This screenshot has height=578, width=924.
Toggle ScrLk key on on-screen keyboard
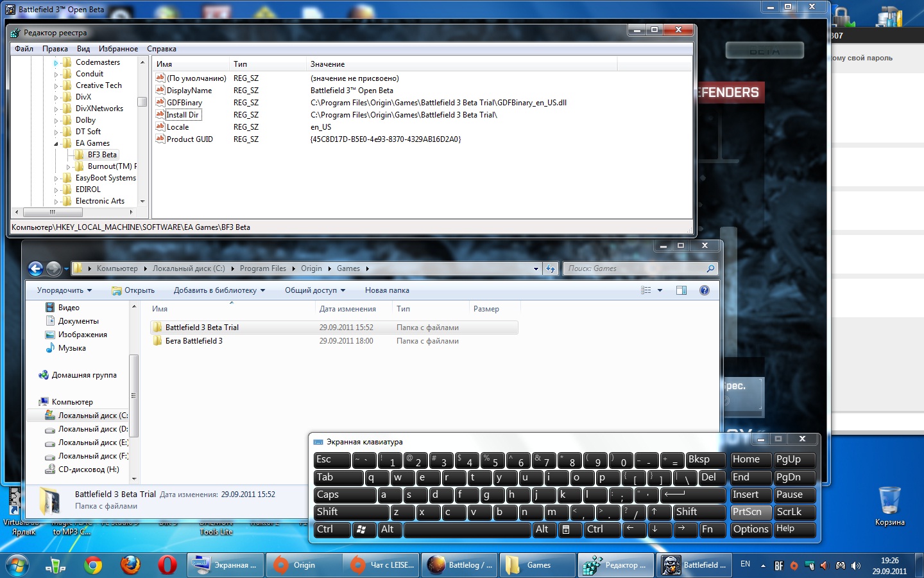(x=794, y=512)
